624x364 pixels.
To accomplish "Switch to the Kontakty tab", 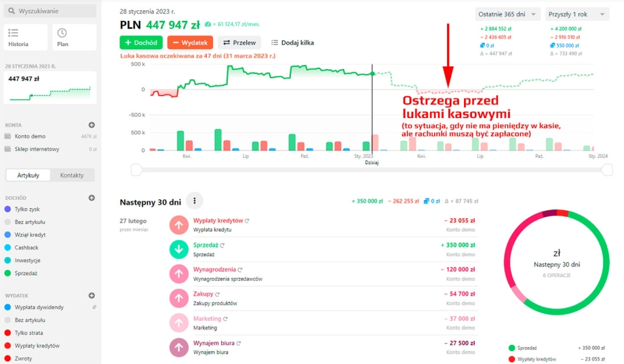I will [72, 175].
